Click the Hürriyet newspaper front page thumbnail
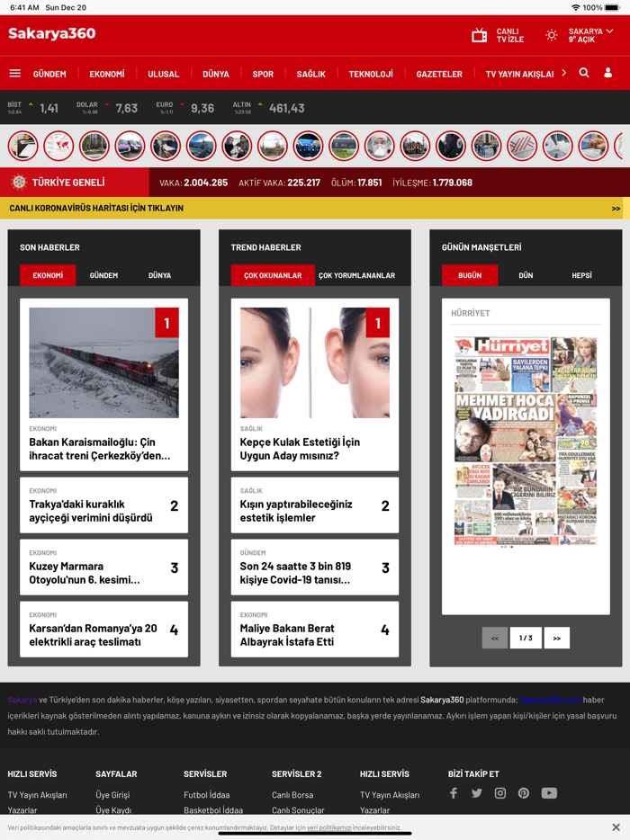The width and height of the screenshot is (630, 840). pyautogui.click(x=526, y=441)
